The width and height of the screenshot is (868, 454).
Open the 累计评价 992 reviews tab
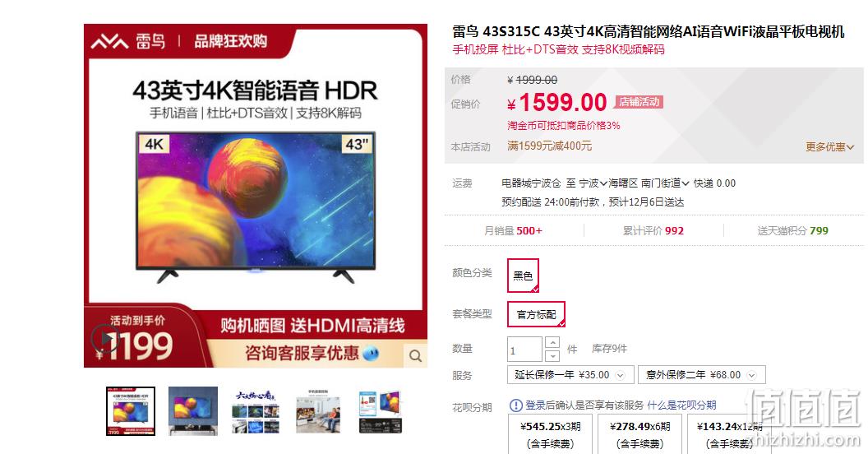pyautogui.click(x=653, y=231)
